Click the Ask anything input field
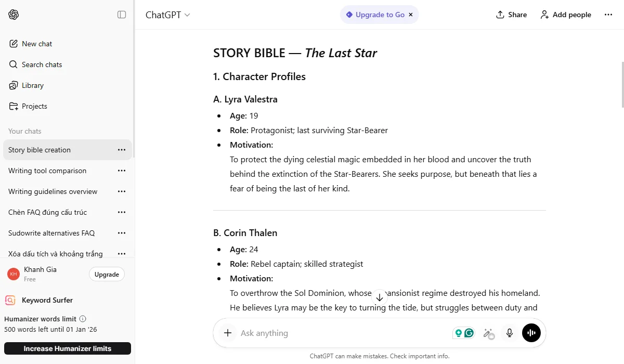The width and height of the screenshot is (624, 364). tap(312, 333)
